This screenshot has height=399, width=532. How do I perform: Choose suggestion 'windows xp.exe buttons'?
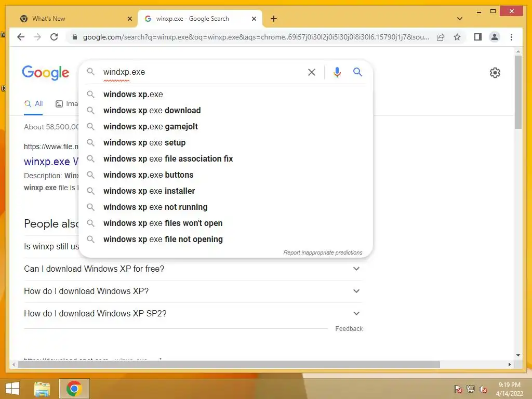[225, 175]
